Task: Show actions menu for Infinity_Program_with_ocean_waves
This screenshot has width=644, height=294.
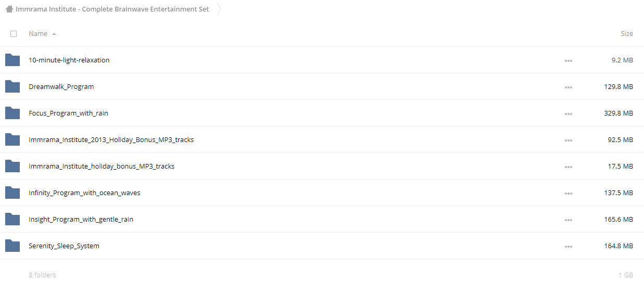Action: [568, 194]
